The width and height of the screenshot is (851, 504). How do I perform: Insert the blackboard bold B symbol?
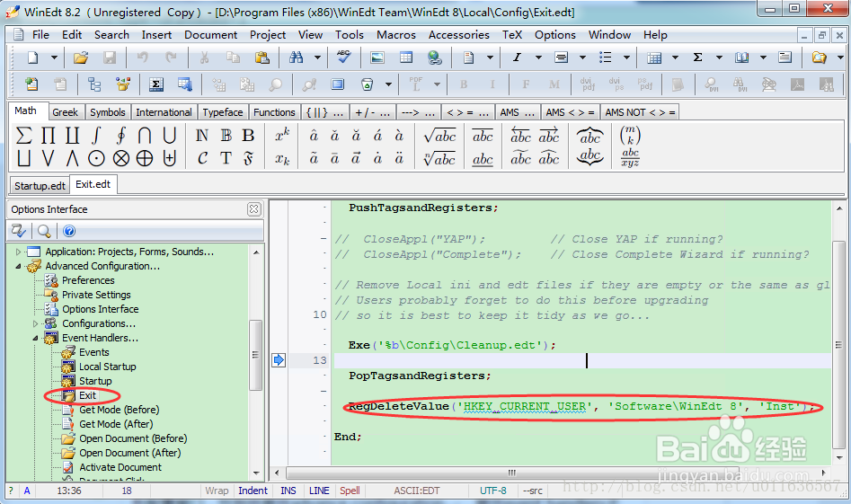pos(226,135)
